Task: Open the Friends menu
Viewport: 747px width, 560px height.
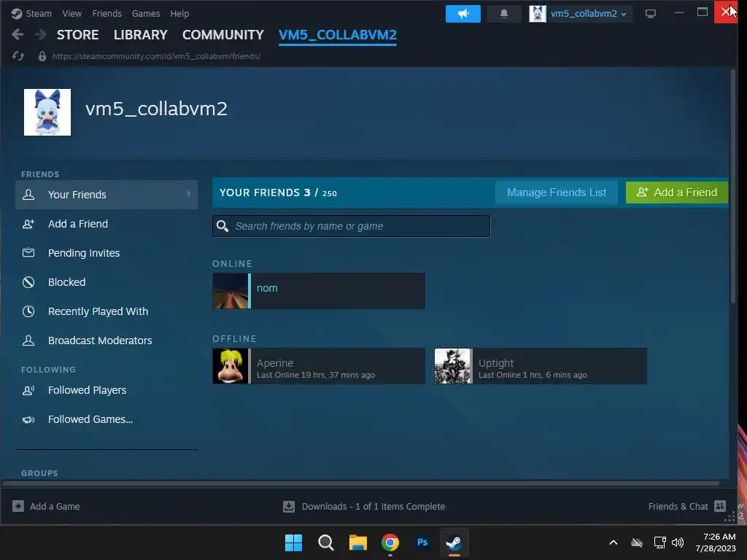Action: pos(107,13)
